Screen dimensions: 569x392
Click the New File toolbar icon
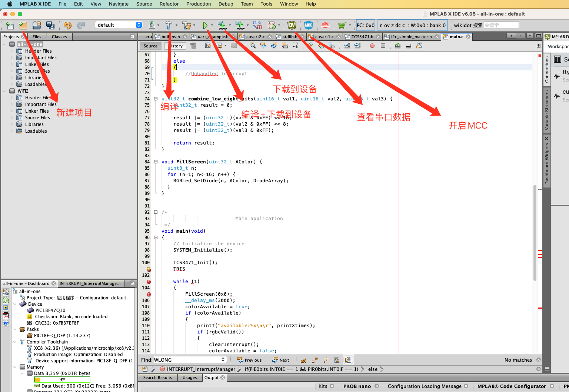click(x=10, y=25)
